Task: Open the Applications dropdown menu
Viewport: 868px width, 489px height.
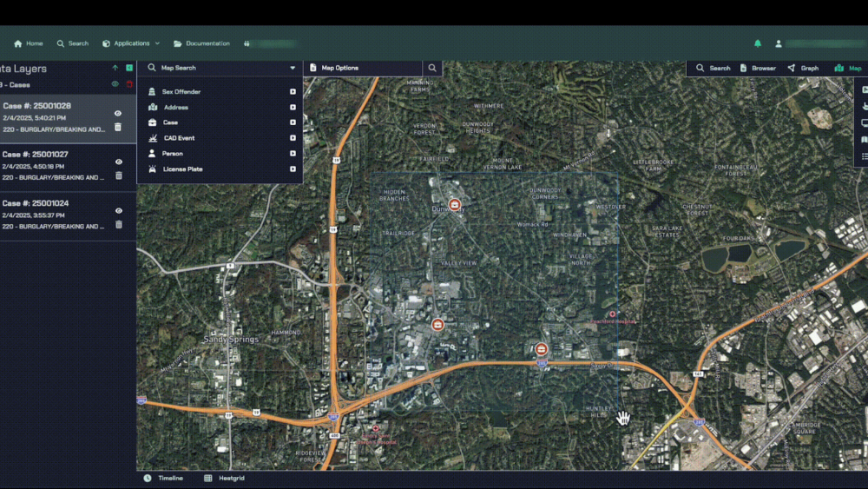Action: [131, 43]
